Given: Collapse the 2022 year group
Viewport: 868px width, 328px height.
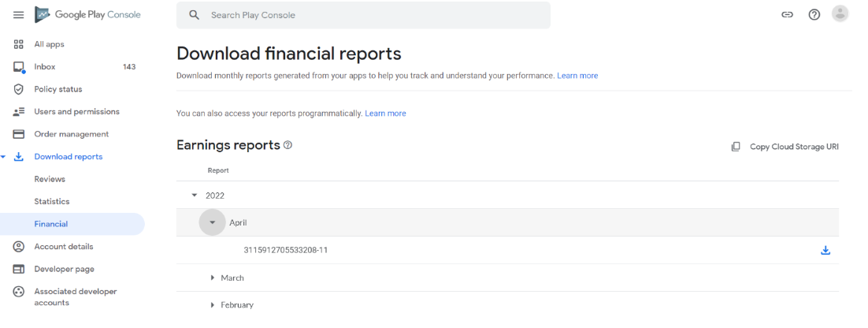Looking at the screenshot, I should pyautogui.click(x=194, y=195).
